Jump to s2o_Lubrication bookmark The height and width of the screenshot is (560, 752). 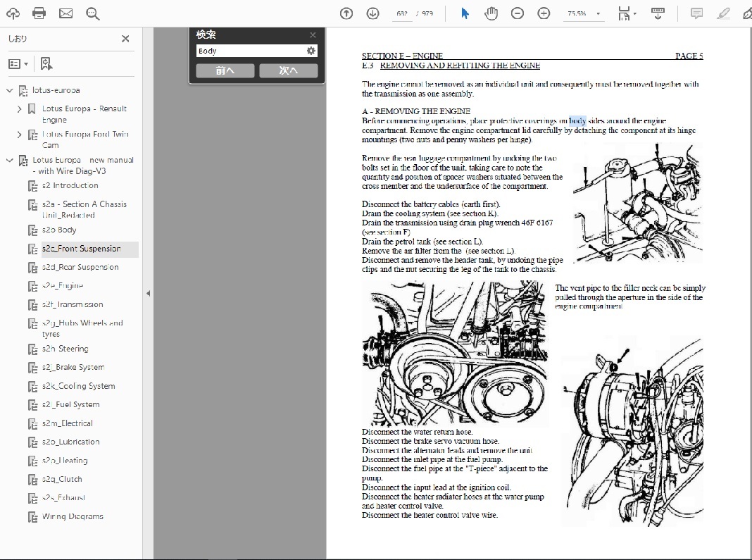click(71, 442)
